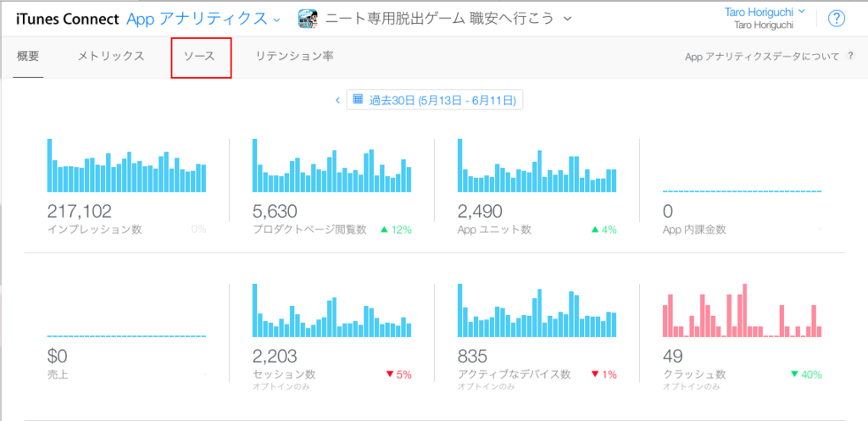Screen dimensions: 868x421
Task: Open the Taro Horiguchi account menu
Action: point(765,12)
